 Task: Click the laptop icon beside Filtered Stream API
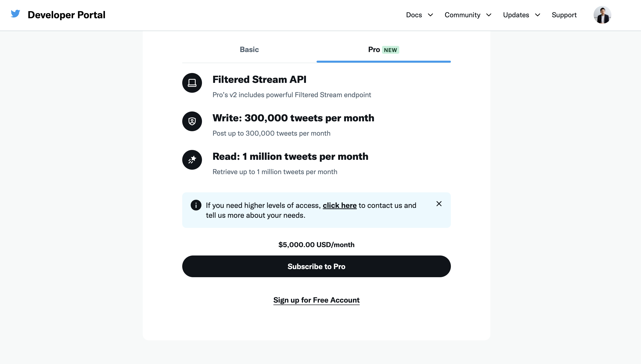192,83
